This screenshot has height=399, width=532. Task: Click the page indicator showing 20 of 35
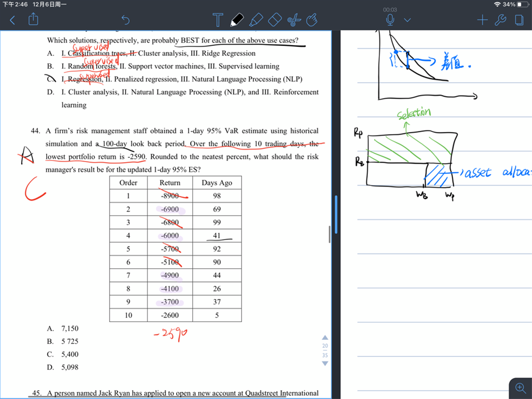325,351
